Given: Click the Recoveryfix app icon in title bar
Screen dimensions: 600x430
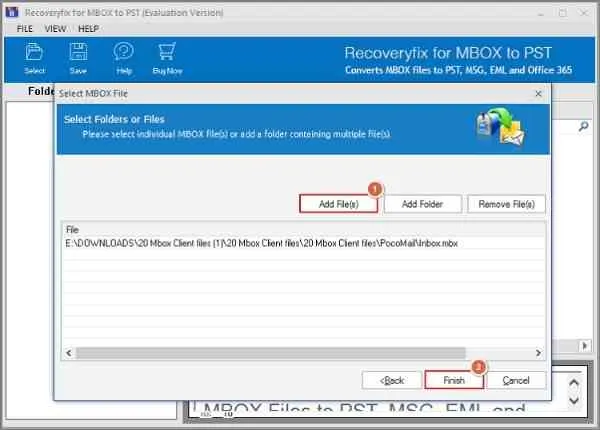Looking at the screenshot, I should [x=12, y=12].
